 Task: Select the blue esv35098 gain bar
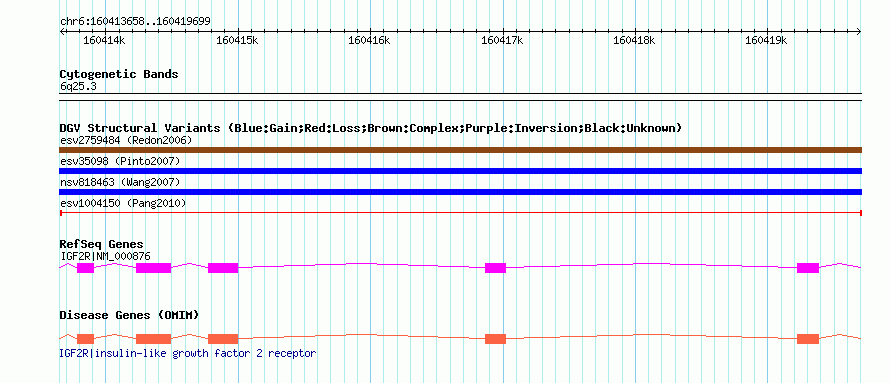click(x=460, y=171)
